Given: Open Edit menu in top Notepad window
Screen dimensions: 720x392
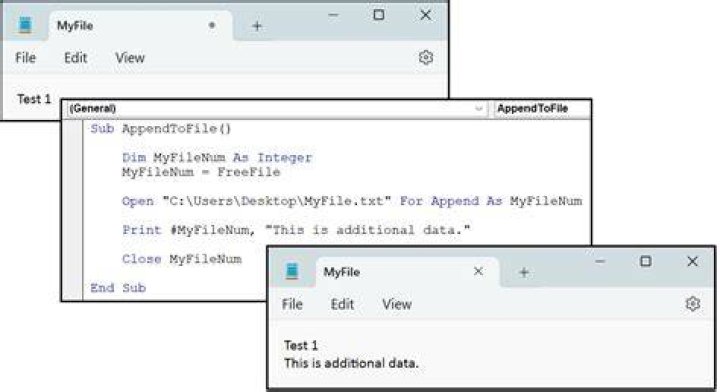Looking at the screenshot, I should pyautogui.click(x=76, y=58).
